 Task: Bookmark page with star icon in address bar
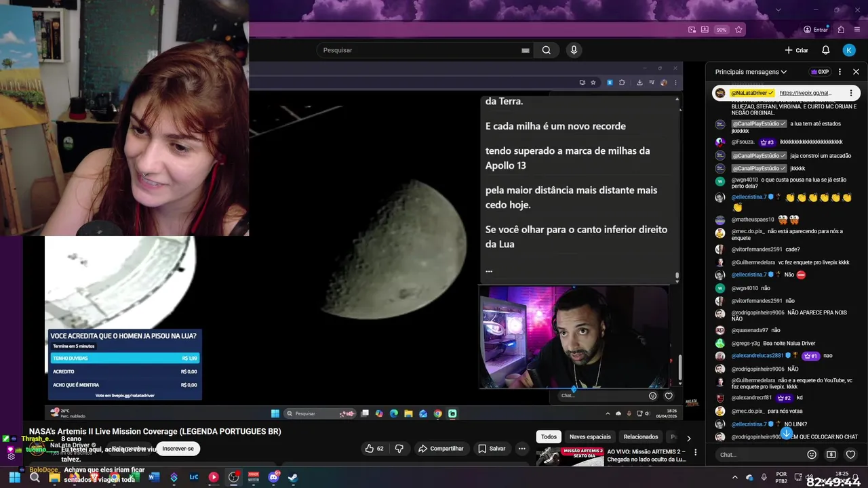tap(738, 30)
